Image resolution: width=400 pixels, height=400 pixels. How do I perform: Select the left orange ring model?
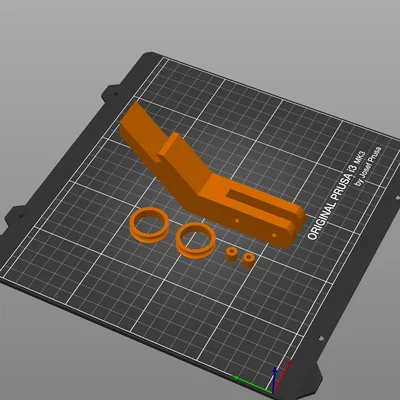tap(148, 225)
